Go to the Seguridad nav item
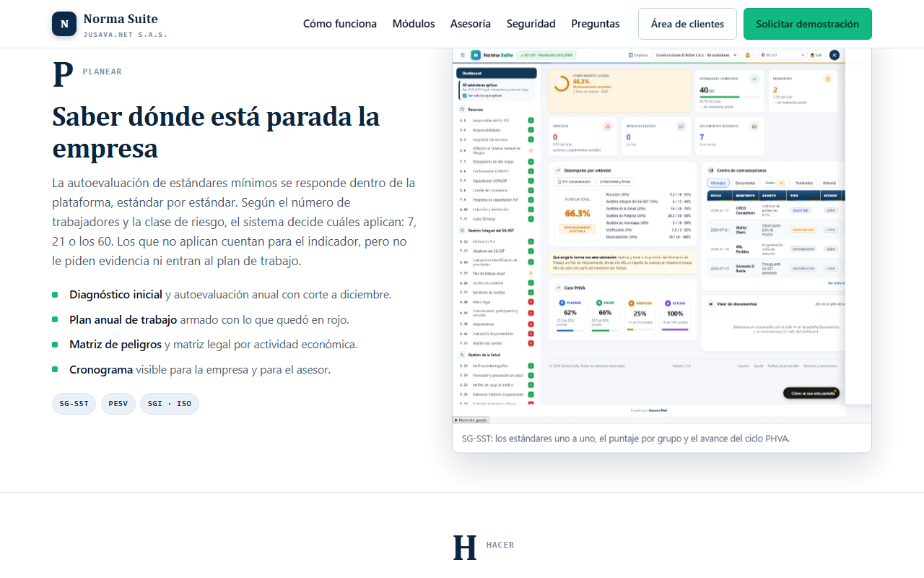Screen dimensions: 924x578 pos(531,24)
